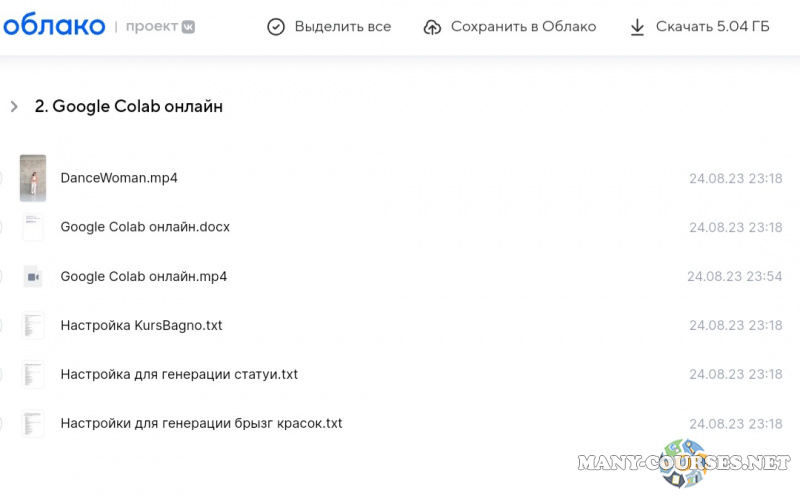Click the video icon of Google Colab онлайн.mp4
Image resolution: width=800 pixels, height=496 pixels.
click(33, 277)
